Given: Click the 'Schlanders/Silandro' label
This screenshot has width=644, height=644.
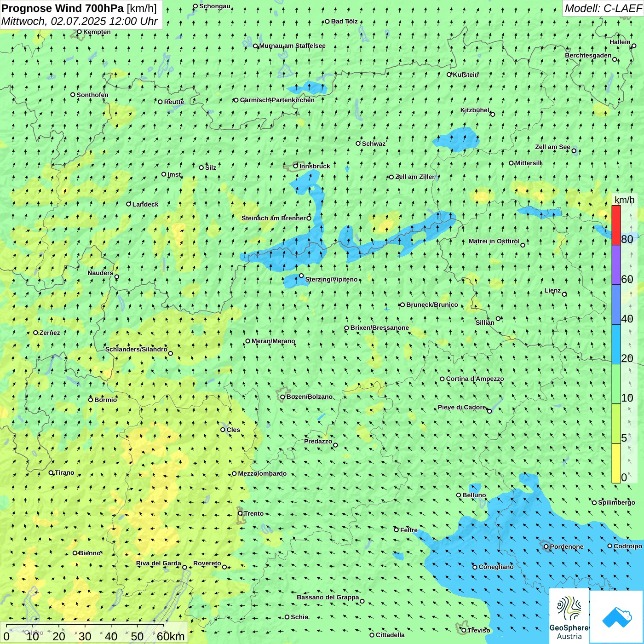Looking at the screenshot, I should 136,349.
